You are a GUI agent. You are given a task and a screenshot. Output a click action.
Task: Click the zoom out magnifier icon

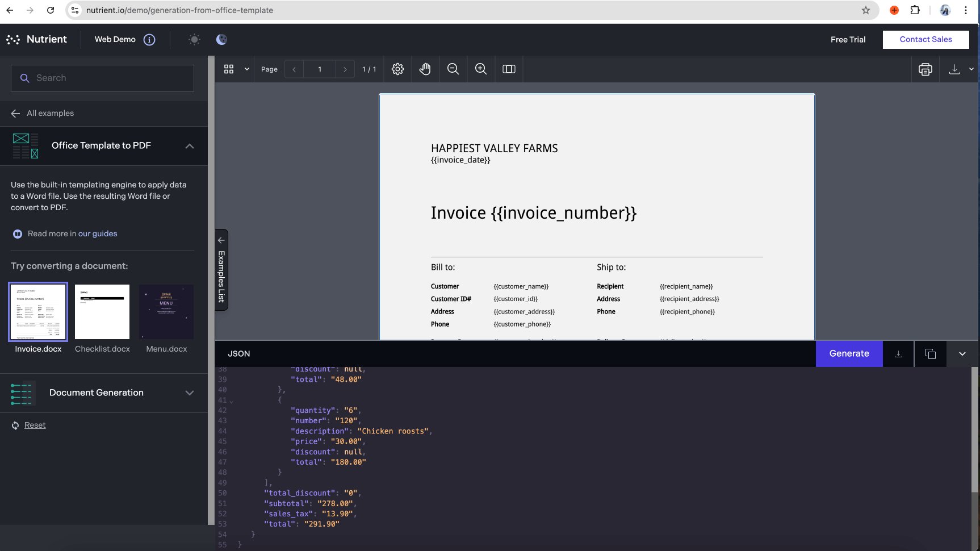point(453,69)
